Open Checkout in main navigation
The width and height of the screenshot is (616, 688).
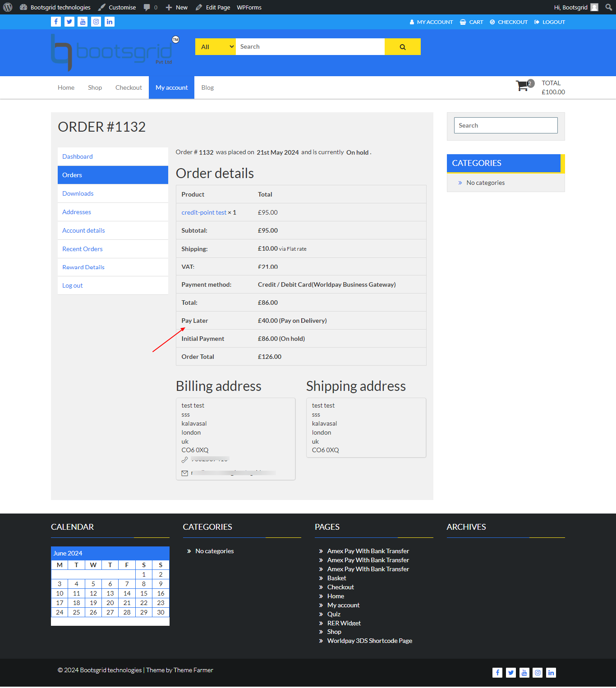pyautogui.click(x=129, y=87)
